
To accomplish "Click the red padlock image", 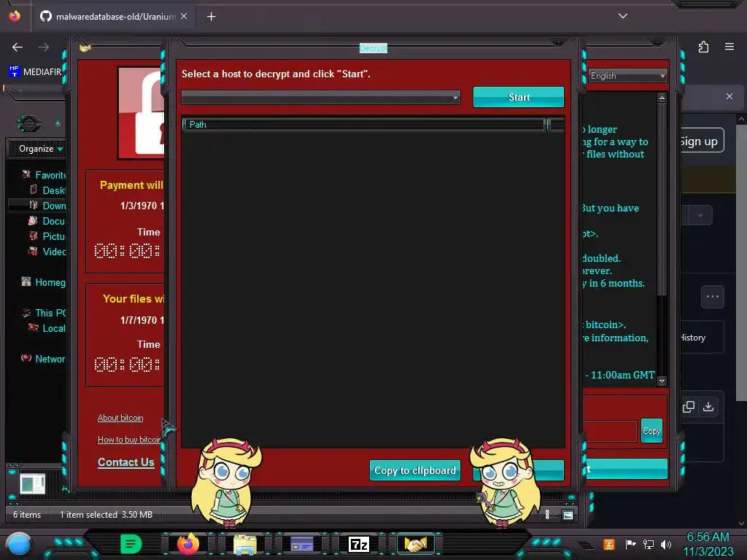I will click(x=142, y=113).
